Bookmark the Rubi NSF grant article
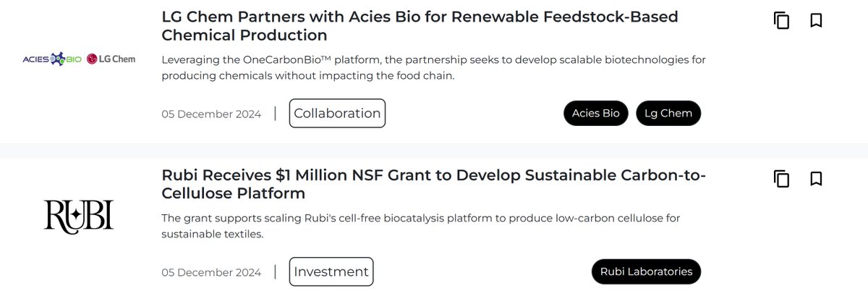This screenshot has width=868, height=299. [x=816, y=178]
